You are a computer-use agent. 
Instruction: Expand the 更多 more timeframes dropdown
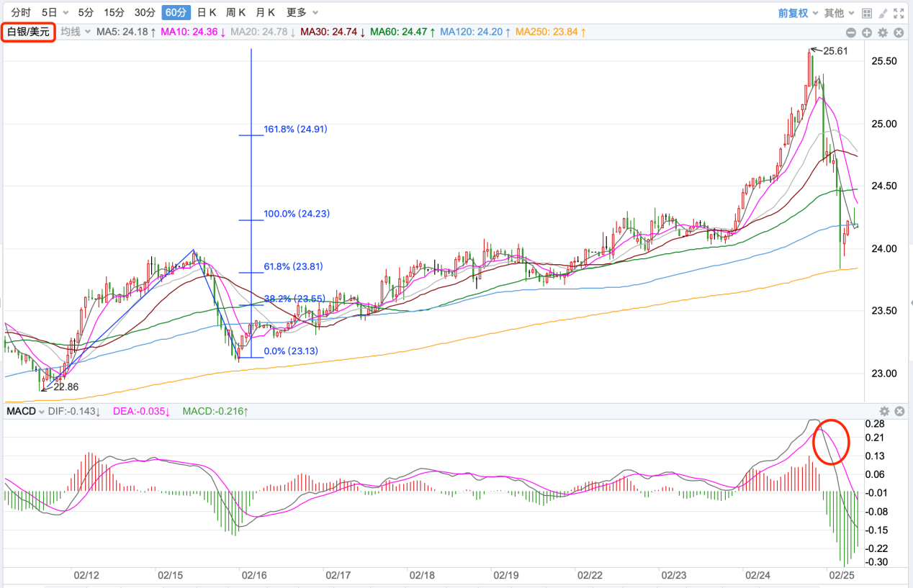pyautogui.click(x=302, y=12)
